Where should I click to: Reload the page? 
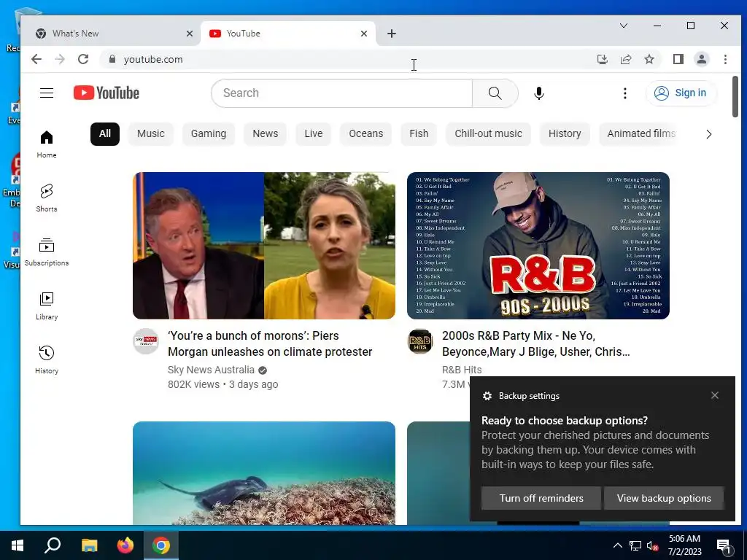point(83,59)
